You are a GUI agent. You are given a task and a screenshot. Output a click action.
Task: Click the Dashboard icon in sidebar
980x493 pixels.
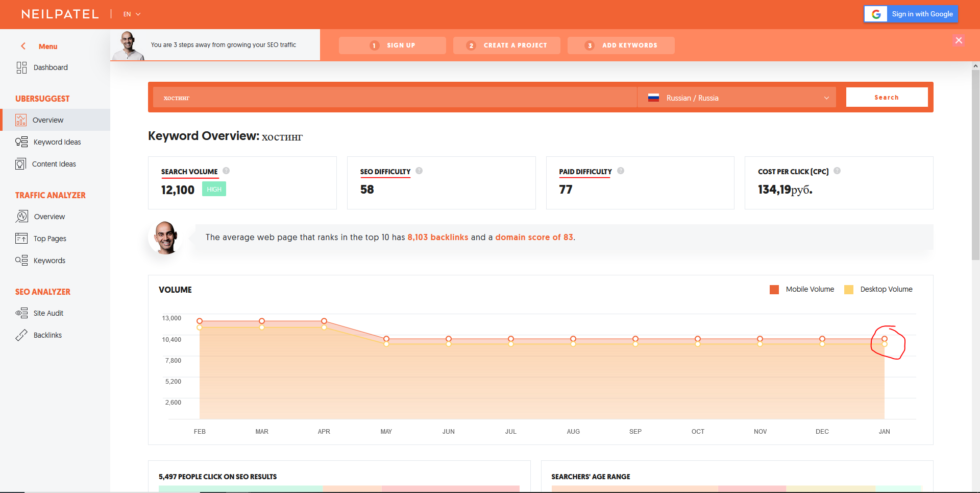(x=21, y=67)
